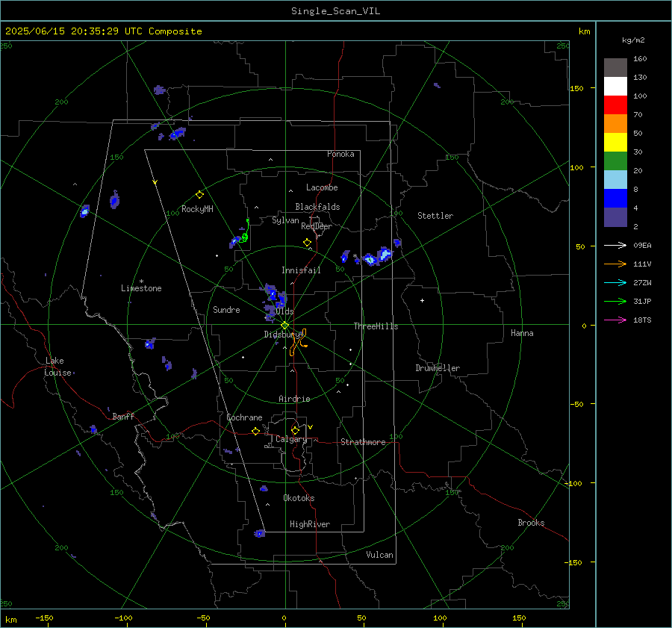Click the ThreeHills label
The height and width of the screenshot is (628, 672).
(x=376, y=326)
